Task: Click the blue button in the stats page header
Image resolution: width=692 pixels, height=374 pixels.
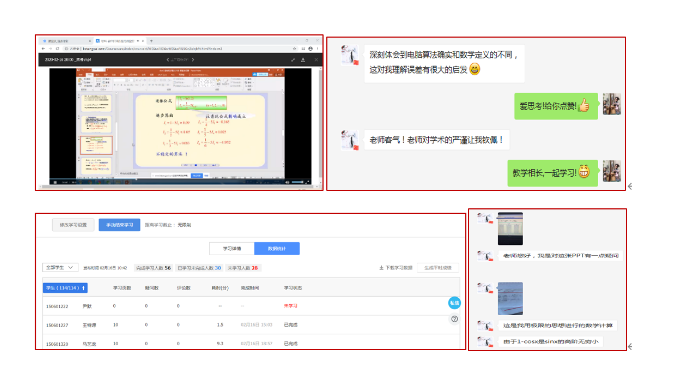Action: point(119,225)
